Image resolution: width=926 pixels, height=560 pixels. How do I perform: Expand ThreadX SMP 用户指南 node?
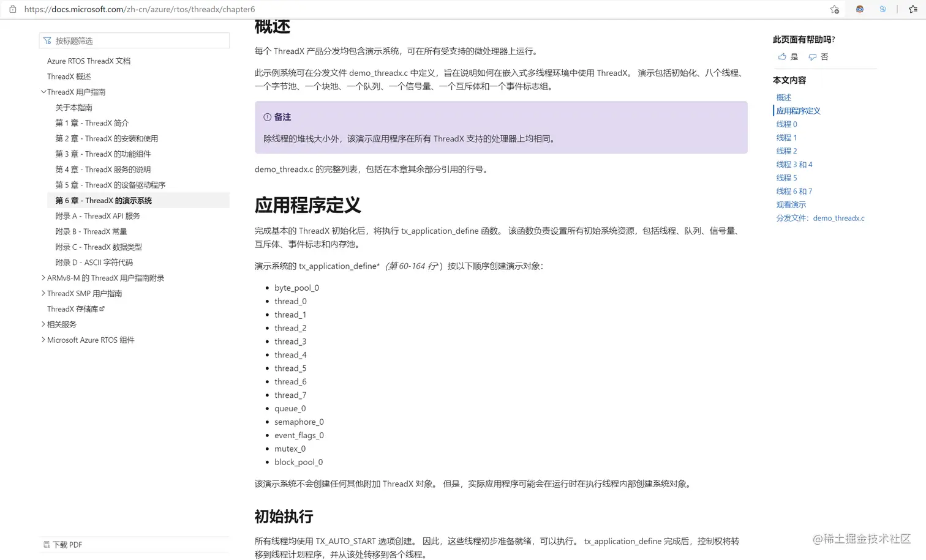(43, 293)
